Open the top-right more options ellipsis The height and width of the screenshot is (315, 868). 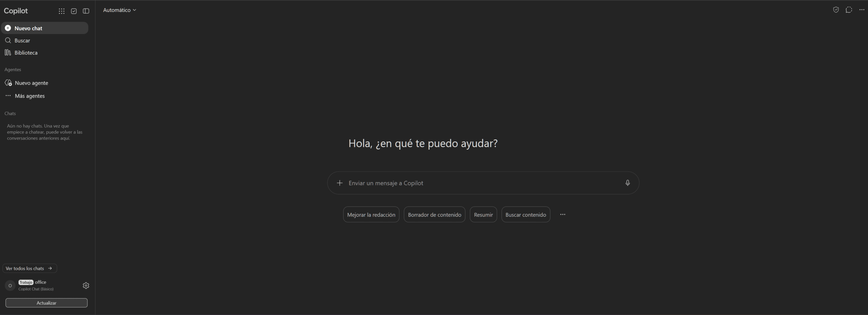click(x=862, y=10)
